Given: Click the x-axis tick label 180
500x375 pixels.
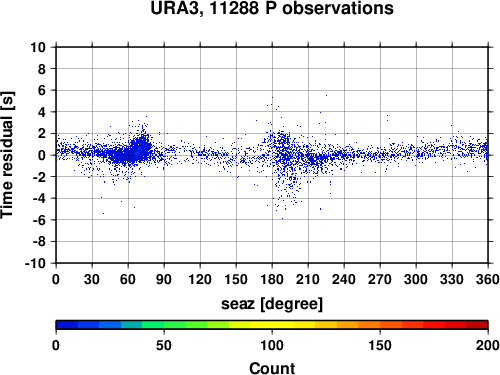Looking at the screenshot, I should tap(272, 279).
